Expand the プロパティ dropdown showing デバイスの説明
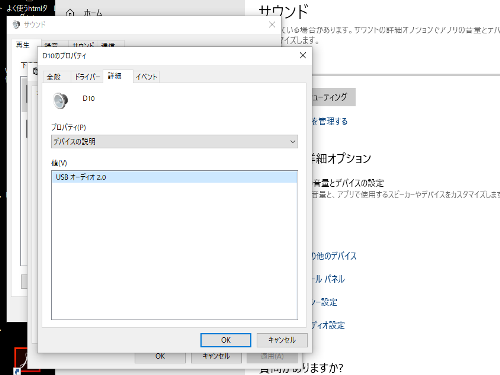Screen dimensions: 500x375 click(174, 142)
